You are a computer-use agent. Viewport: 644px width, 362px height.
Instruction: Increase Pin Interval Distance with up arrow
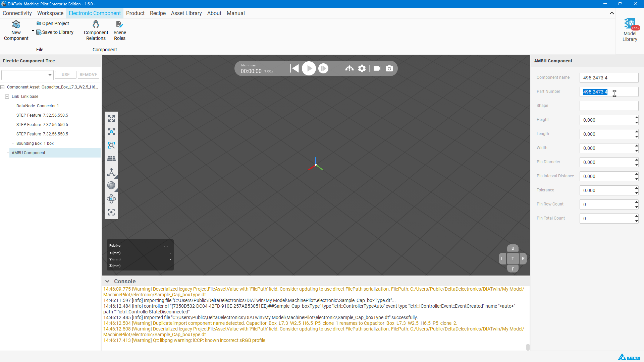[637, 174]
